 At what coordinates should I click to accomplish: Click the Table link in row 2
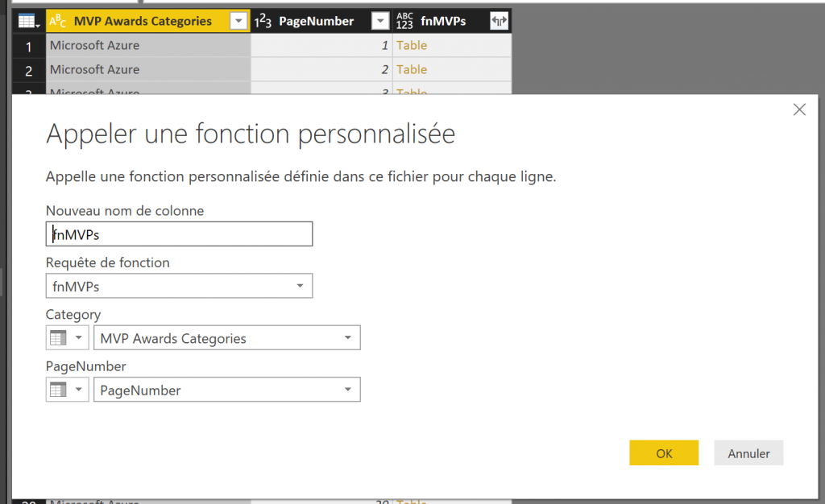(x=412, y=69)
